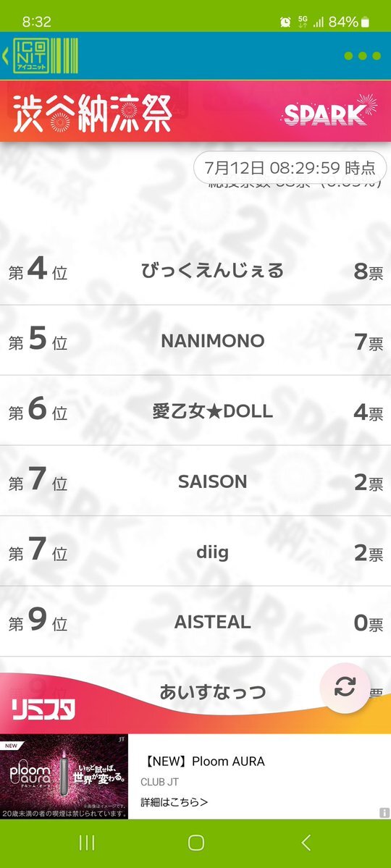The image size is (391, 868).
Task: Tap the リミスタ logo
Action: click(x=43, y=709)
